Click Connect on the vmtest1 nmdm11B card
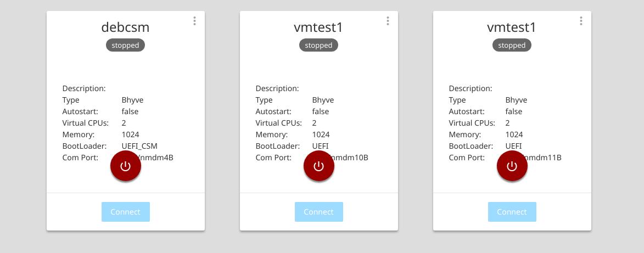Viewport: 644px width, 253px height. [512, 212]
